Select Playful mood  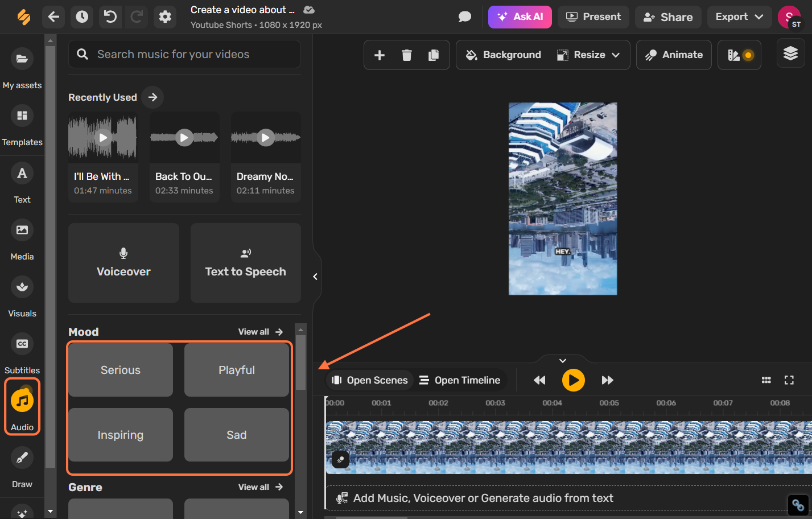pos(237,370)
